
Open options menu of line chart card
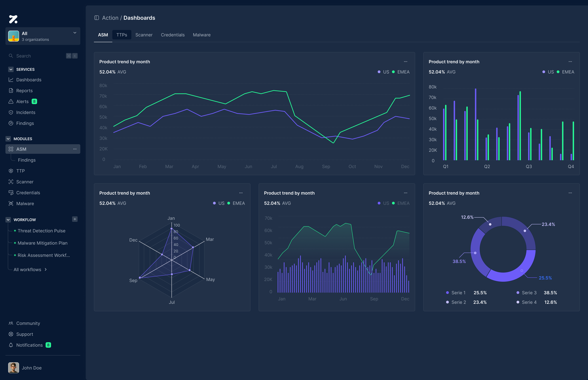click(x=405, y=62)
